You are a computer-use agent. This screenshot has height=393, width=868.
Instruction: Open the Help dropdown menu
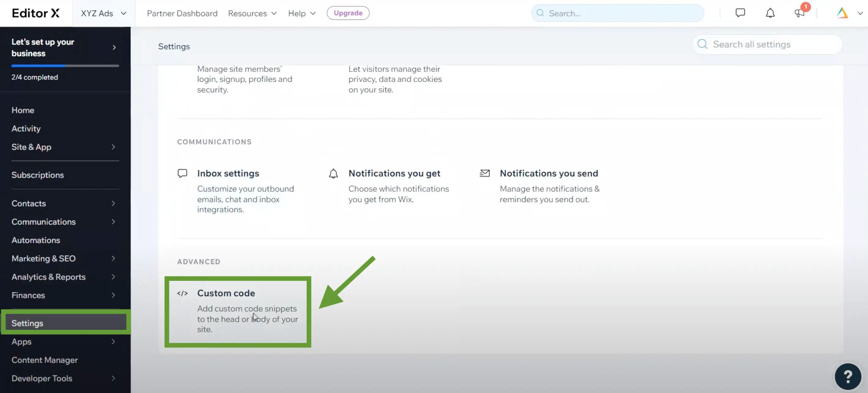click(302, 13)
